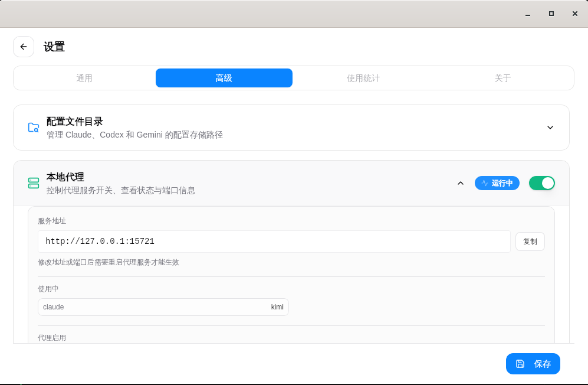The image size is (588, 385).
Task: Click the highlighted 高级 tab
Action: coord(224,77)
